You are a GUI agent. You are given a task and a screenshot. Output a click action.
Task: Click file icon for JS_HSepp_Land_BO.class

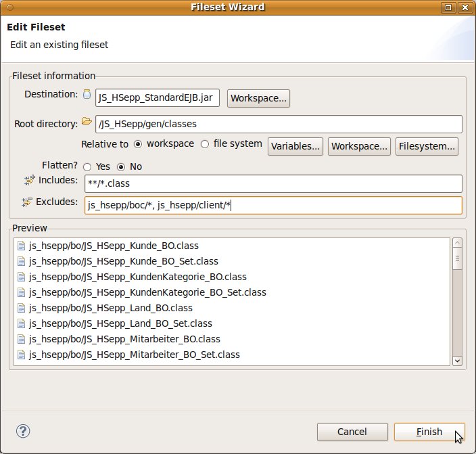tap(21, 308)
